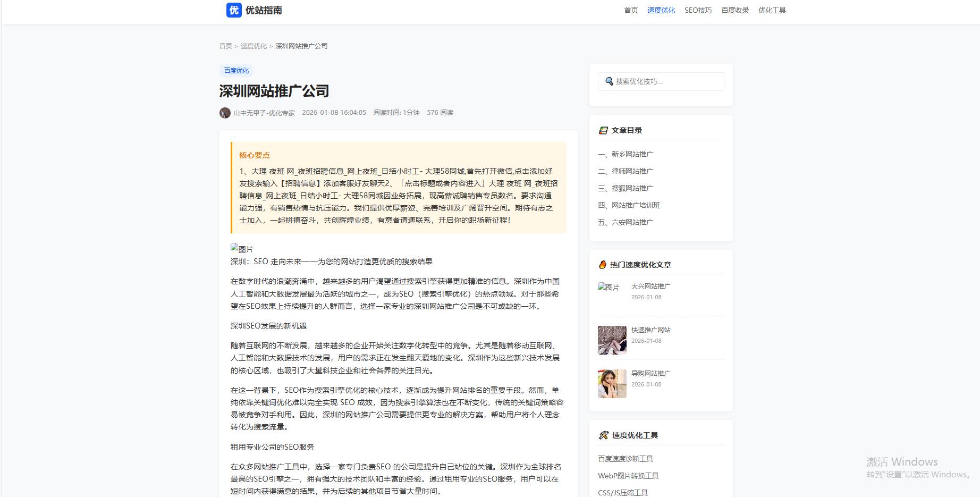Open the 大兴网站推广 broken thumbnail image
The height and width of the screenshot is (497, 980).
pyautogui.click(x=609, y=287)
